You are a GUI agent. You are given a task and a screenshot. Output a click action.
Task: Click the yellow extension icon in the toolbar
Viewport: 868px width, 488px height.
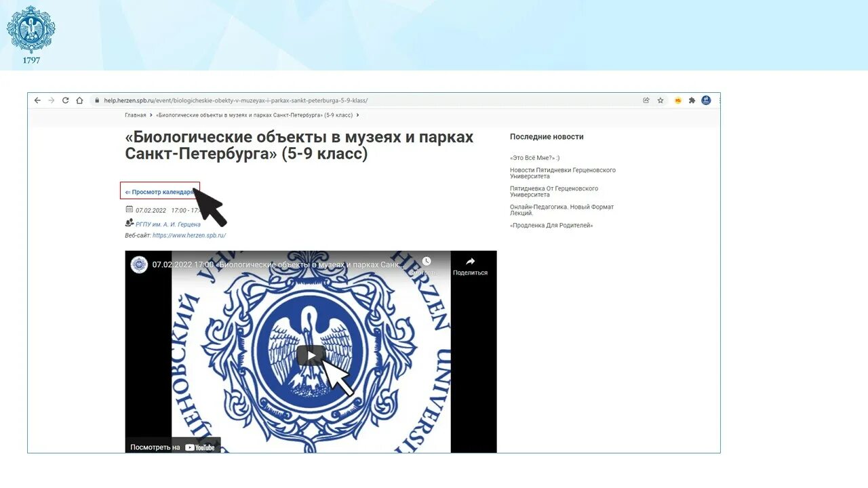click(x=676, y=100)
